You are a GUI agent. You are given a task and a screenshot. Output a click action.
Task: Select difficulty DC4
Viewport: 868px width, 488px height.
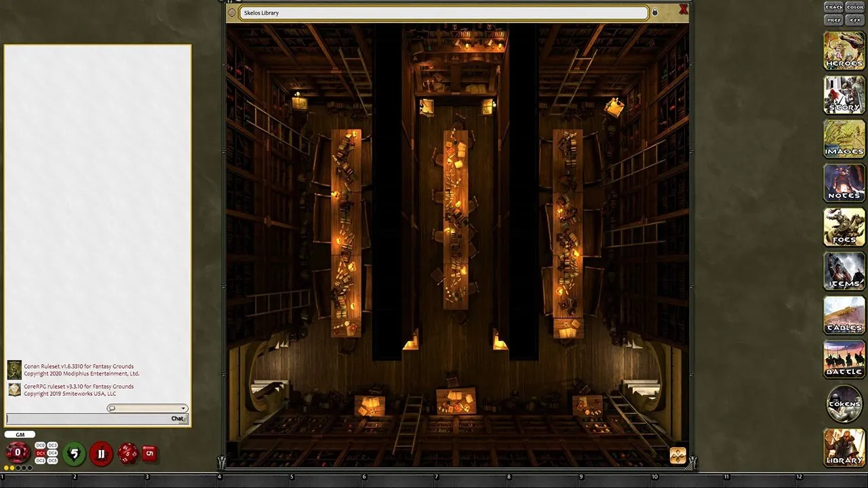52,453
